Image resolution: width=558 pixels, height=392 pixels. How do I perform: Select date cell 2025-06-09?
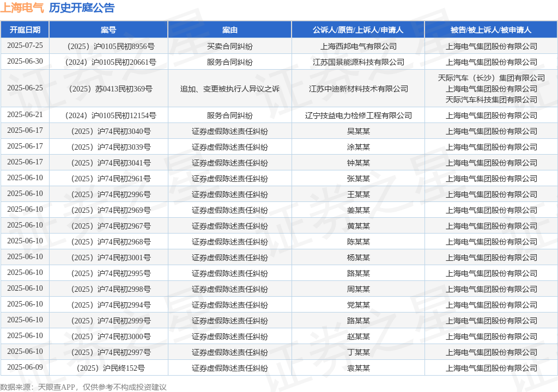(25, 367)
